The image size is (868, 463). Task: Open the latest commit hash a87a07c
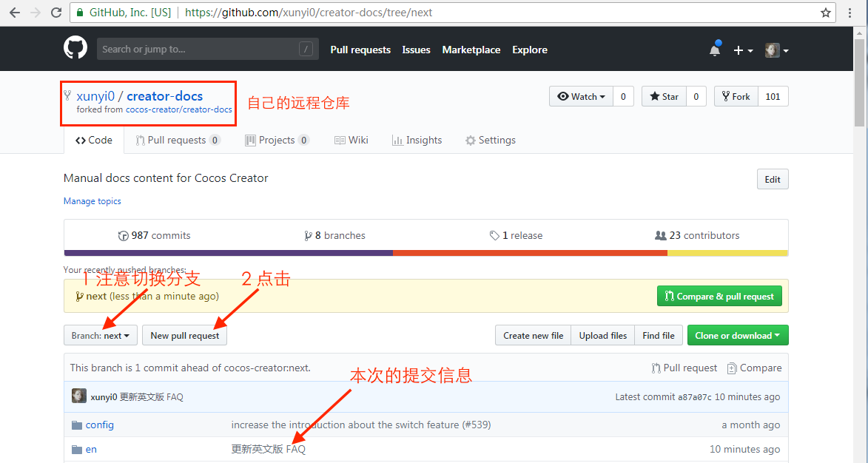(x=695, y=397)
